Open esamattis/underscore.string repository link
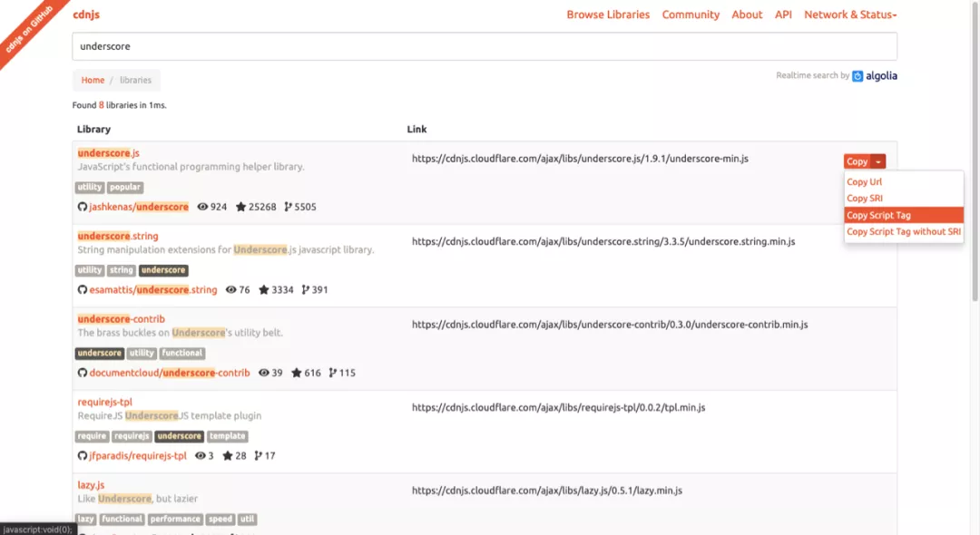 pyautogui.click(x=153, y=289)
